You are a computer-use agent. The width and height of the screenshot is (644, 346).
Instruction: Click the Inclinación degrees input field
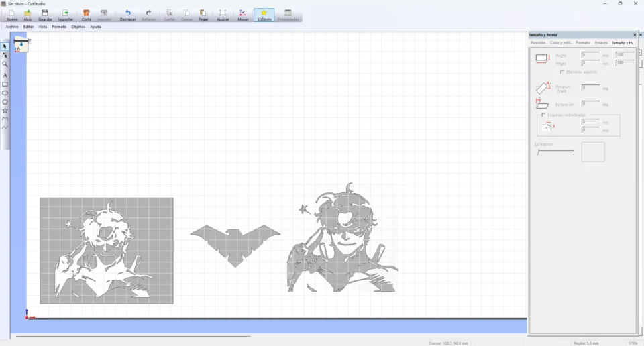(590, 104)
